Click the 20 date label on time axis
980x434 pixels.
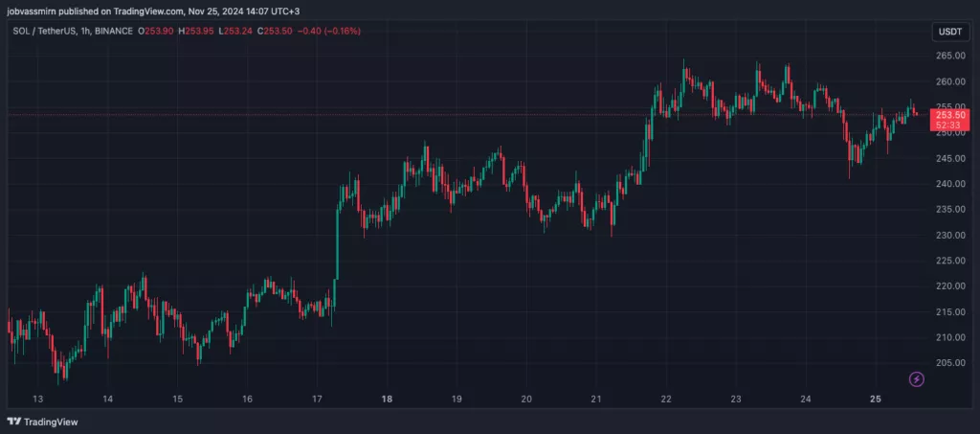(526, 399)
